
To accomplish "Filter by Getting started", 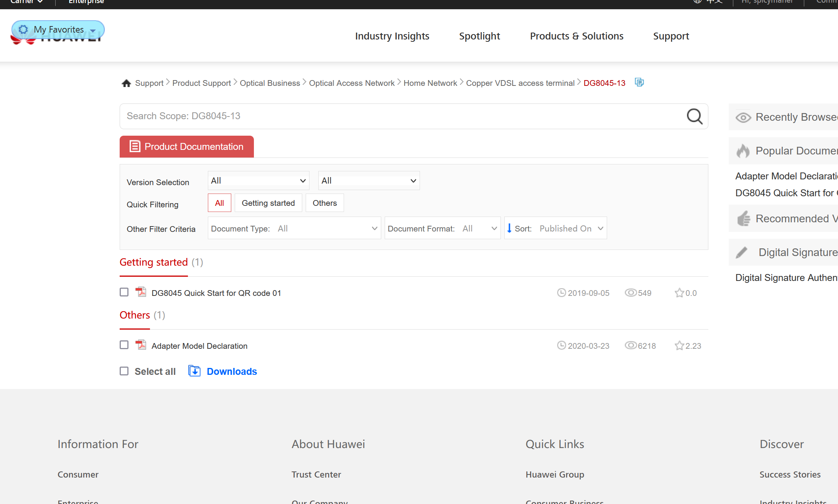I will click(x=268, y=203).
